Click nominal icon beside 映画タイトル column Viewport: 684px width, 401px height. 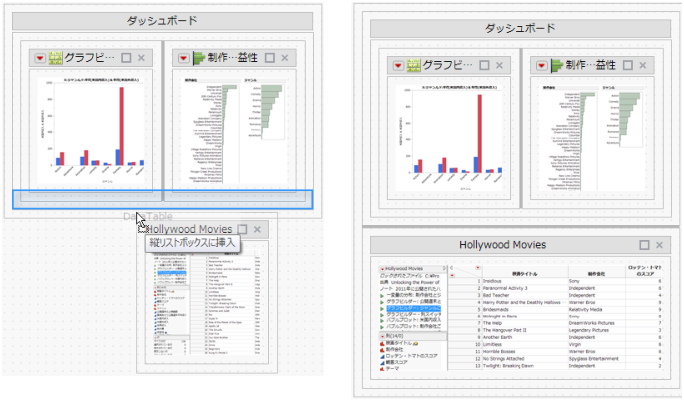pyautogui.click(x=382, y=344)
